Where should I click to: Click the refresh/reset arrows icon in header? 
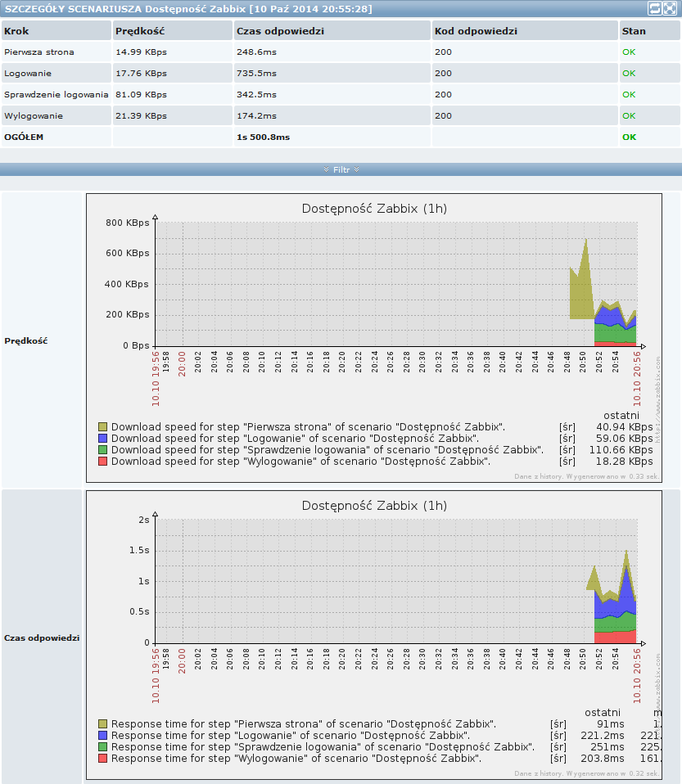[x=654, y=8]
